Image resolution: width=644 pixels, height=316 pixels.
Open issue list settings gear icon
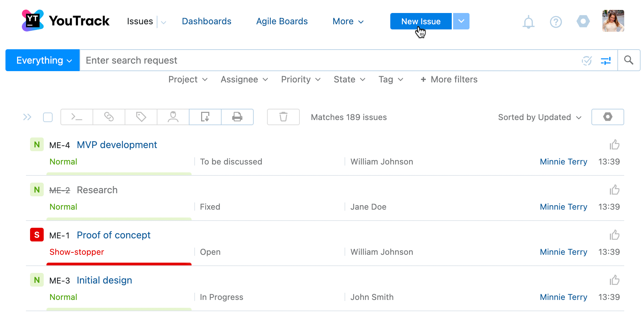[x=607, y=117]
